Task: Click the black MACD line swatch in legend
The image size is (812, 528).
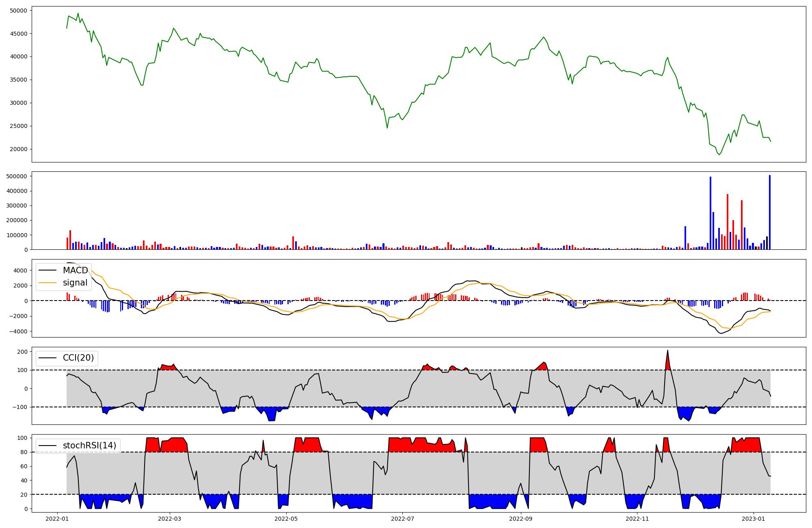Action: click(48, 270)
